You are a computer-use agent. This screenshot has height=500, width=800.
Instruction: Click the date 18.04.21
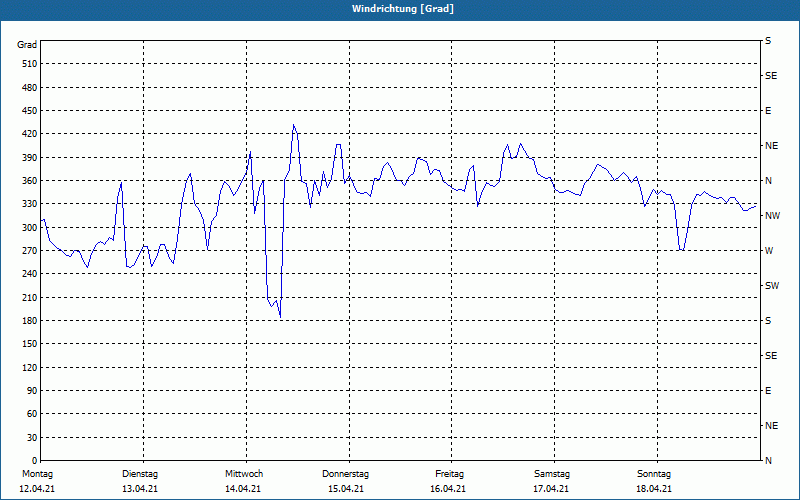pyautogui.click(x=654, y=489)
